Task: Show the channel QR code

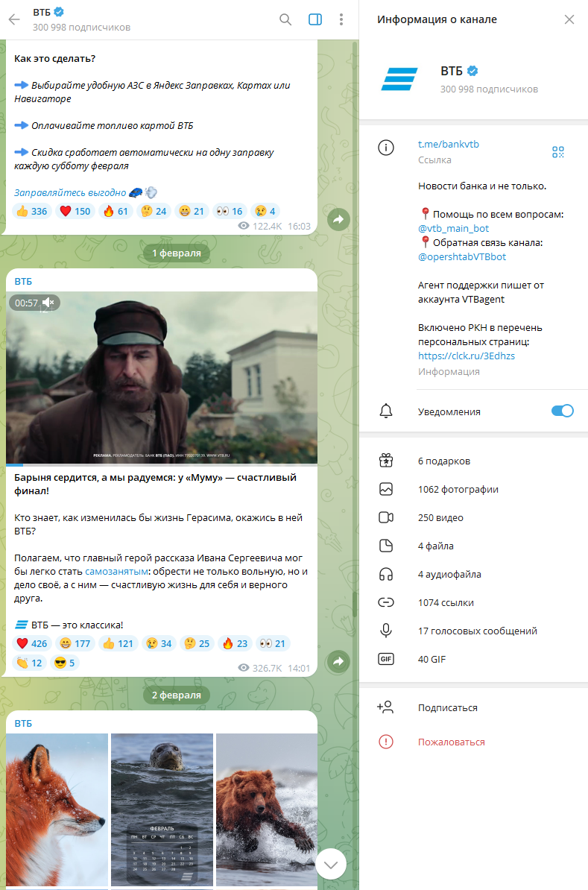Action: click(x=558, y=151)
